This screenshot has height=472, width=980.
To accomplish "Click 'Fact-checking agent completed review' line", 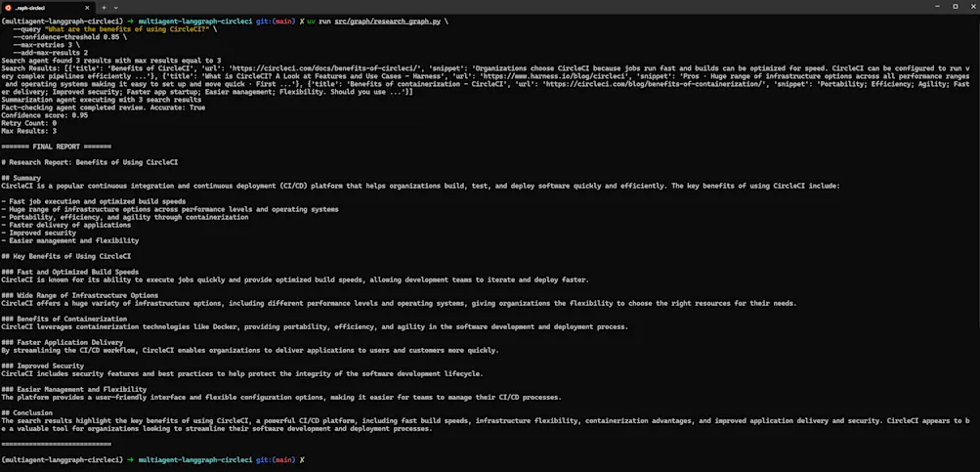I will (x=104, y=107).
